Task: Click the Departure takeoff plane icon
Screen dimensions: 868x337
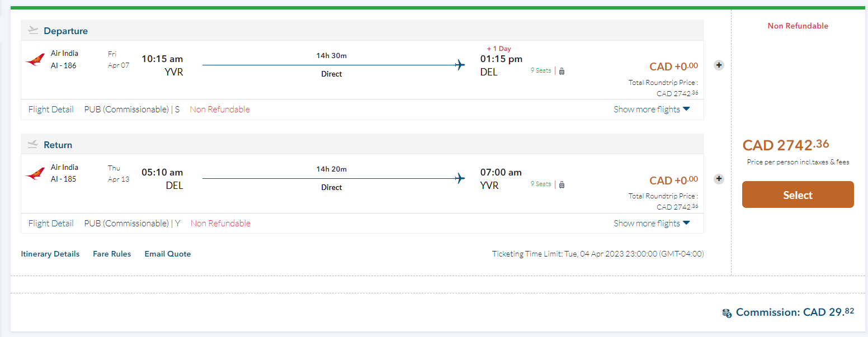Action: pyautogui.click(x=34, y=31)
